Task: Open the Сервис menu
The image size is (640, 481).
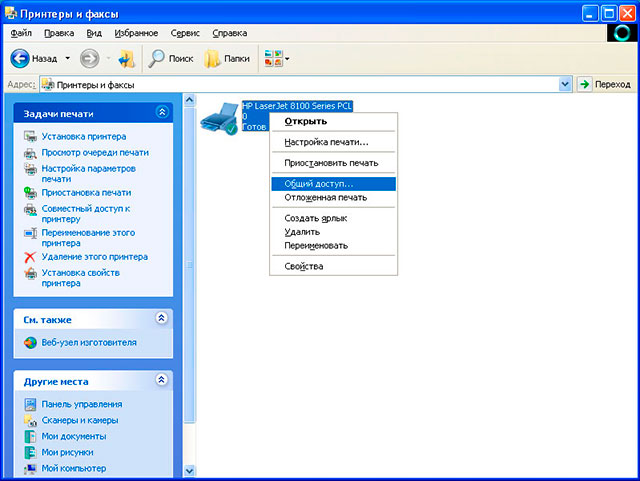Action: [185, 33]
